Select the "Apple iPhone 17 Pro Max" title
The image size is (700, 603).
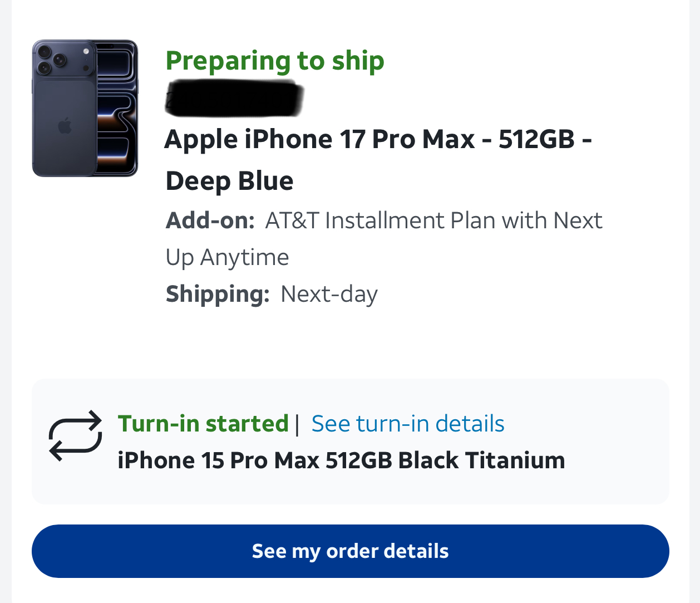319,139
